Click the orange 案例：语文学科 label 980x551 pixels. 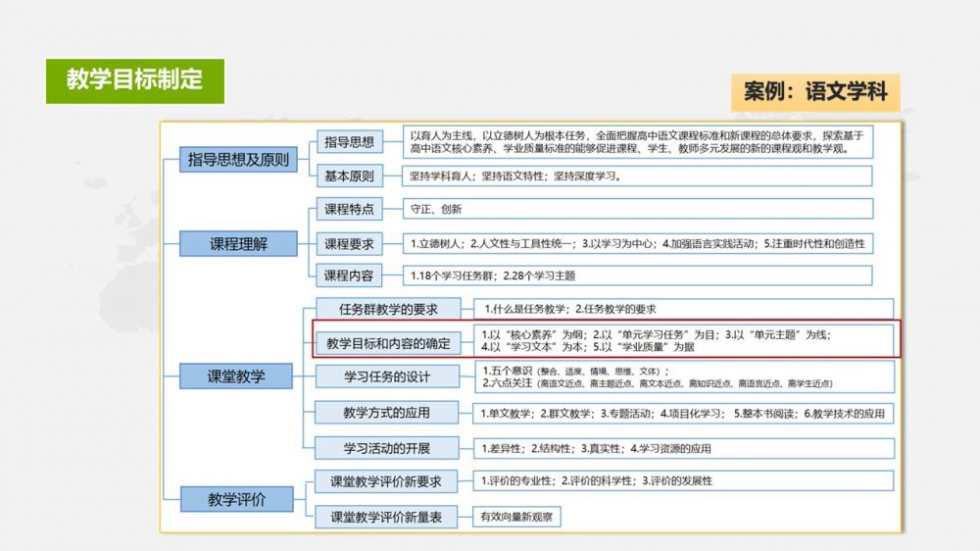(x=814, y=92)
